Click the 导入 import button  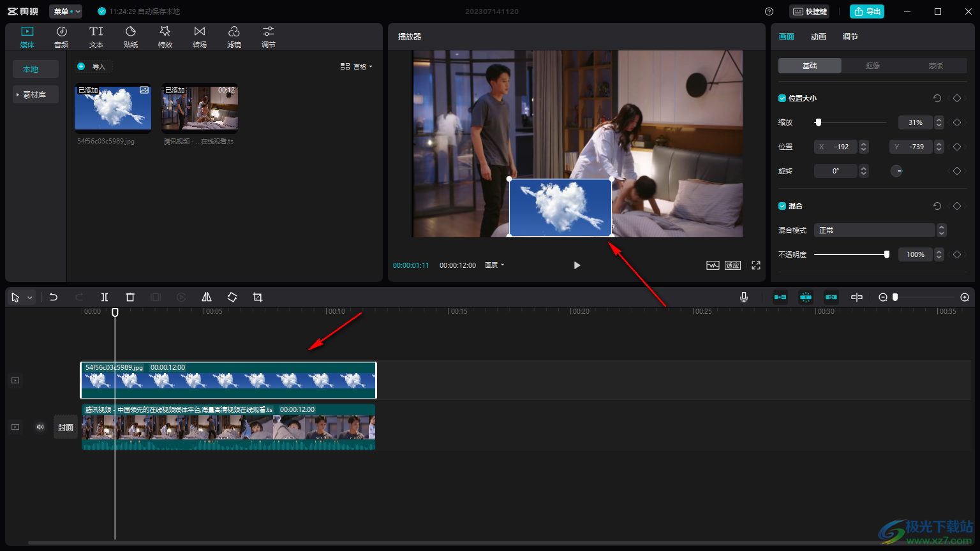click(x=93, y=66)
